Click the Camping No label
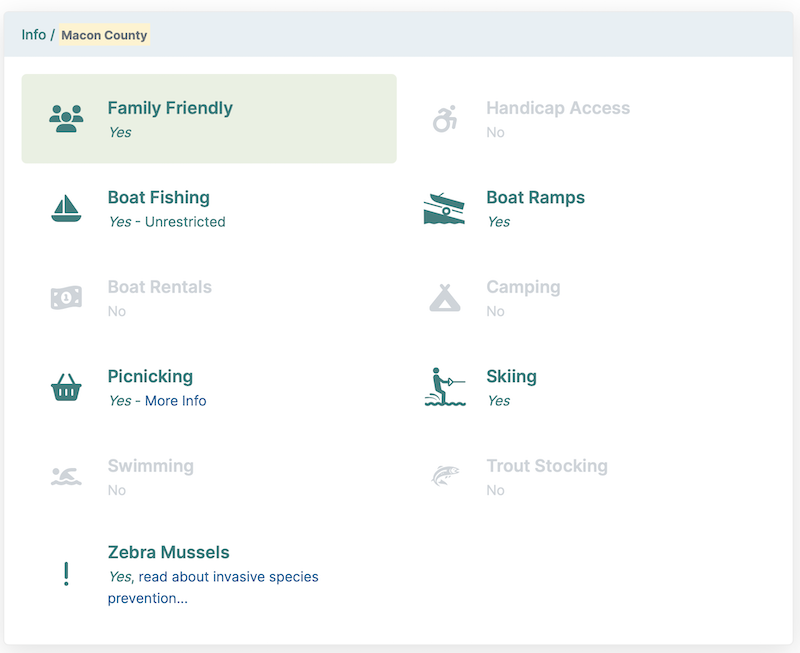800x653 pixels. pyautogui.click(x=495, y=311)
